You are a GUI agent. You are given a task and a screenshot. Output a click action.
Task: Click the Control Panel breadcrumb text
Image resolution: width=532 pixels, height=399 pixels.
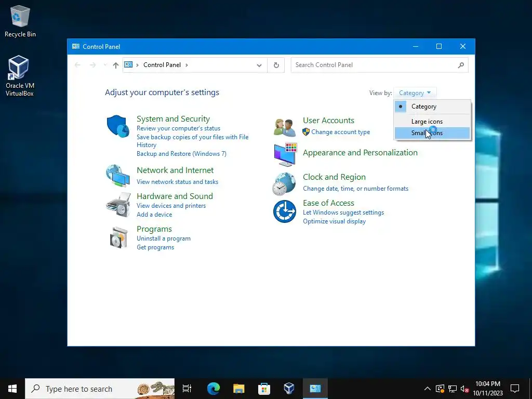(162, 65)
